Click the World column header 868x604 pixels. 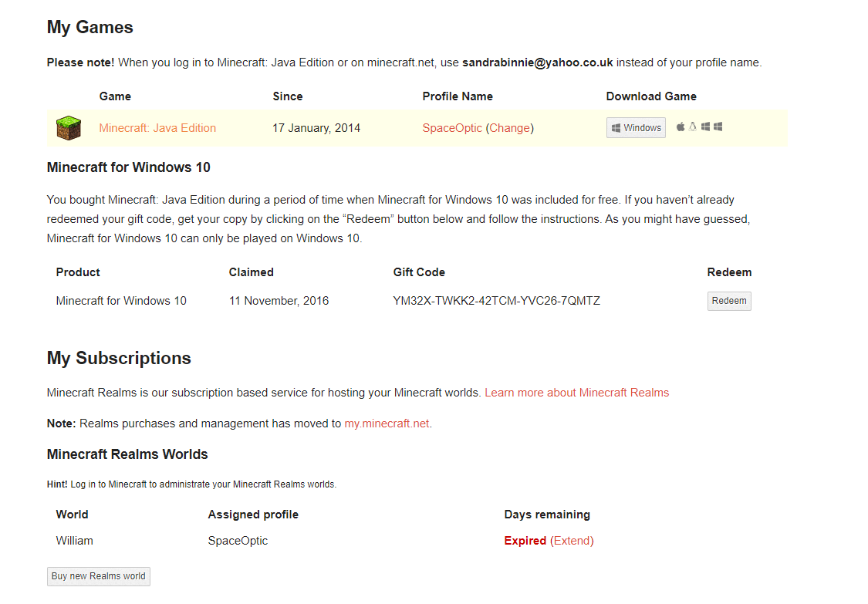click(72, 515)
